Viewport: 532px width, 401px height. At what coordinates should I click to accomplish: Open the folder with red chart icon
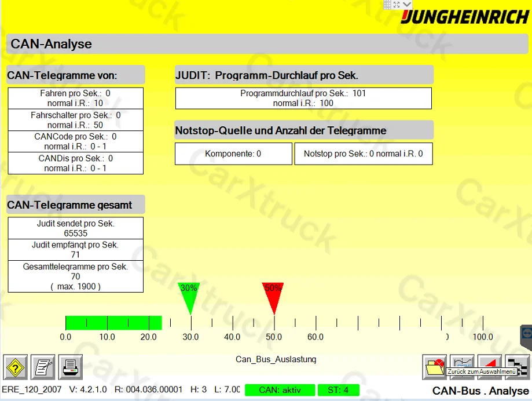pos(435,367)
